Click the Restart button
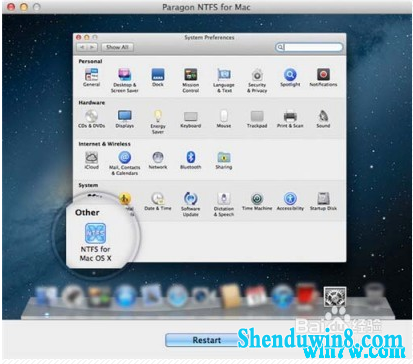Screen dimensions: 413x364 click(x=206, y=340)
